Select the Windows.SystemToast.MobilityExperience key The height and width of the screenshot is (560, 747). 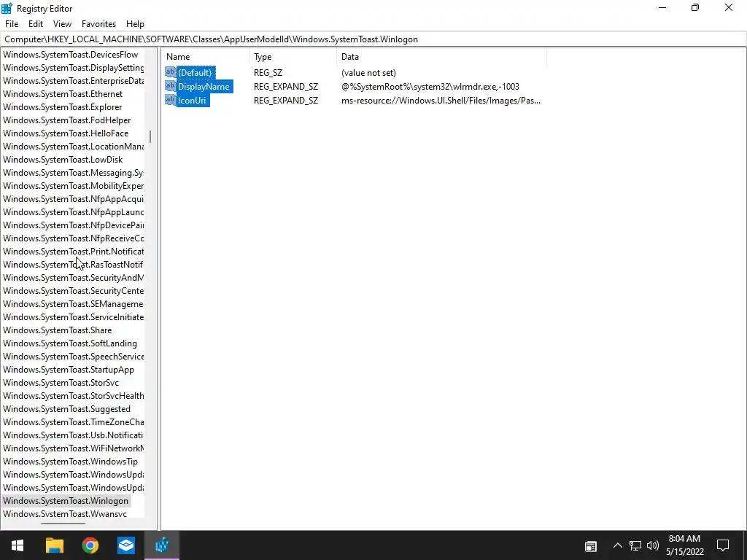point(73,186)
